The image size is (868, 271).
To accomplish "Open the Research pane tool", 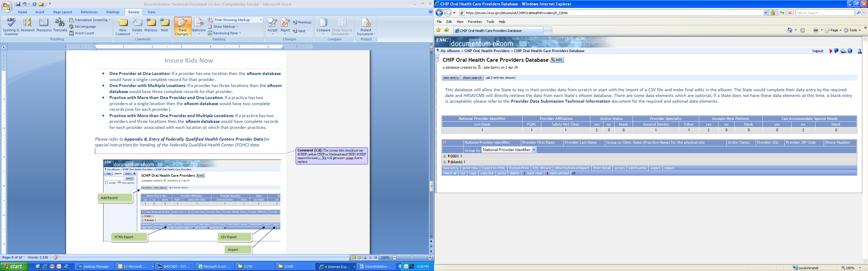I will 28,25.
